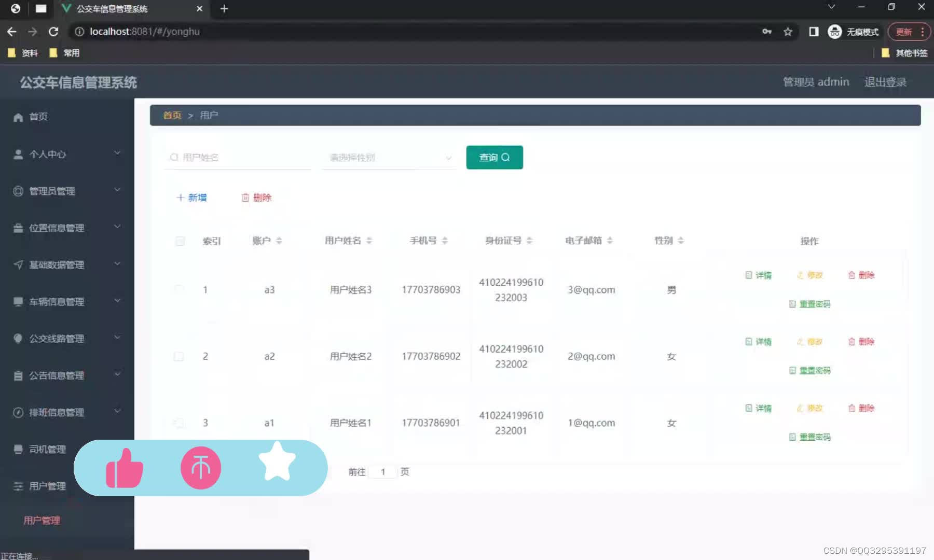Expand 排班信息管理 chevron
This screenshot has height=560, width=934.
[x=117, y=411]
